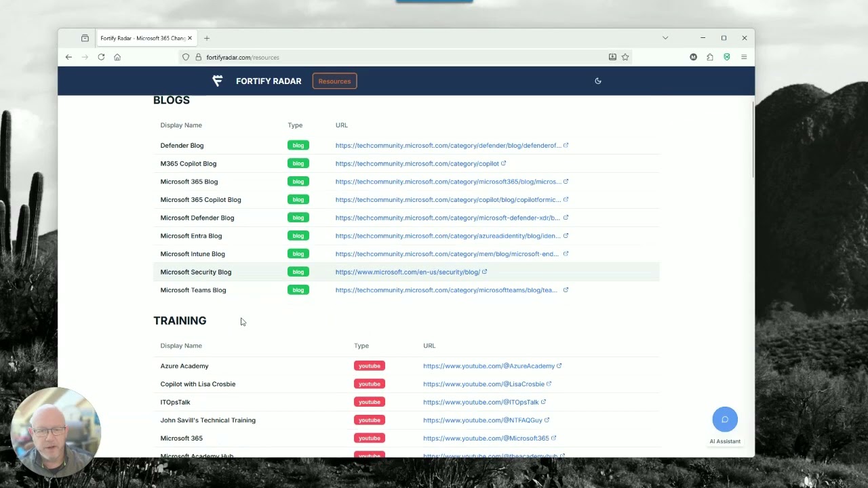Viewport: 868px width, 488px height.
Task: Open the LisaCrosbie YouTube channel link
Action: coord(487,384)
